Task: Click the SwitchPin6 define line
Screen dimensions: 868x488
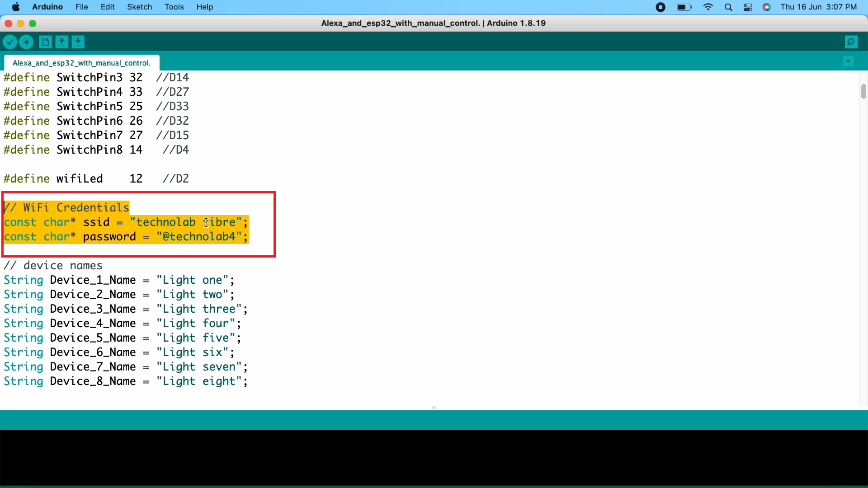Action: click(96, 121)
